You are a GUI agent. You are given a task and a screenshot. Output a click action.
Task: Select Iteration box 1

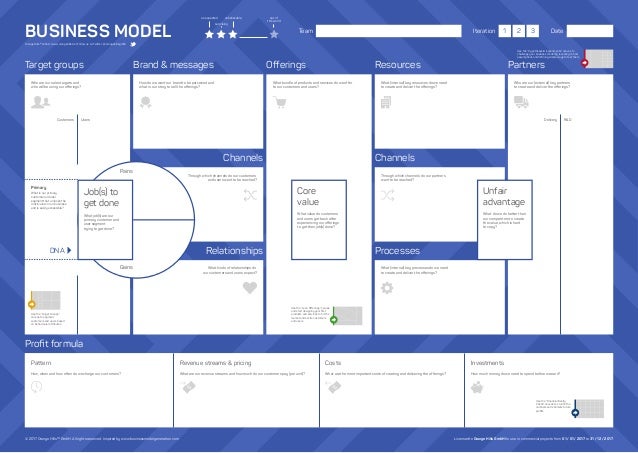(505, 31)
